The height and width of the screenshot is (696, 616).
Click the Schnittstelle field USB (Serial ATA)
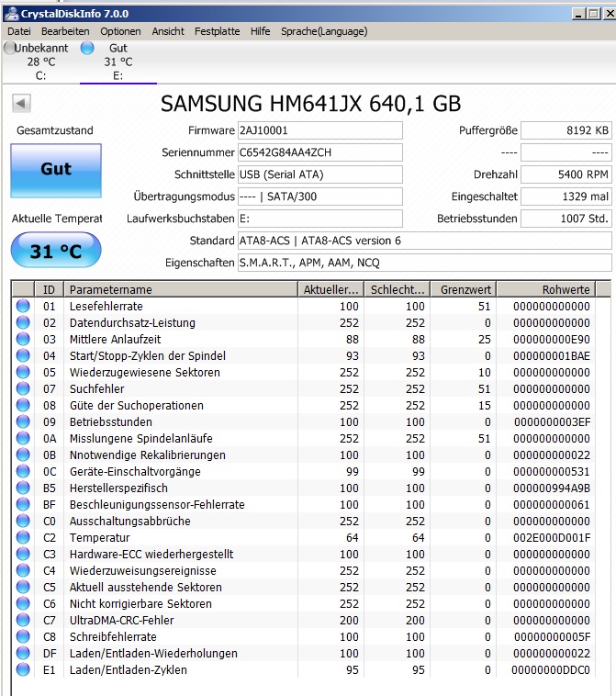coord(320,174)
